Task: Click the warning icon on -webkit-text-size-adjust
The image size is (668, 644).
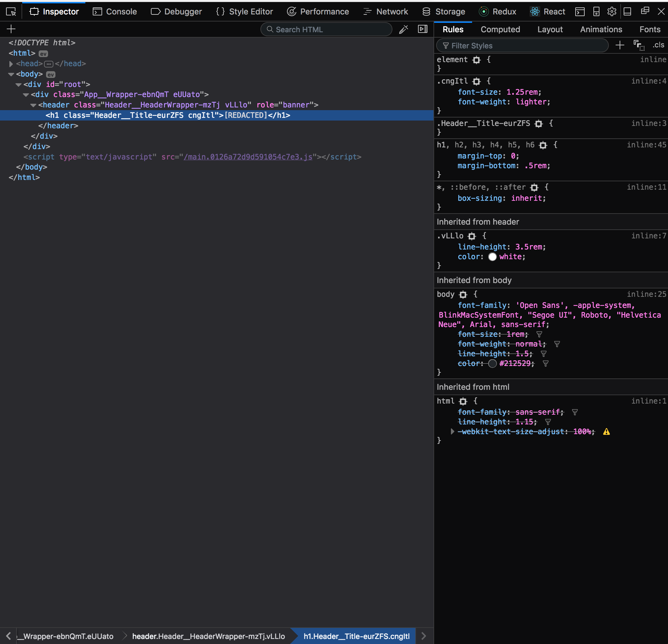Action: (x=607, y=431)
